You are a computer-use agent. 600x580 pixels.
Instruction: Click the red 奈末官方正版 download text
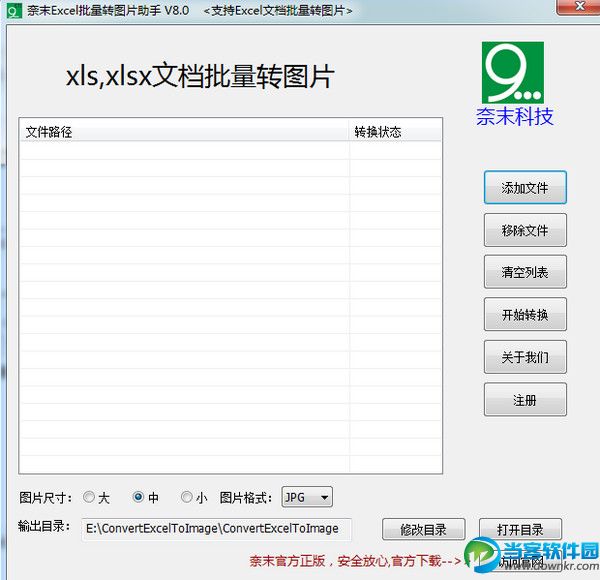355,561
